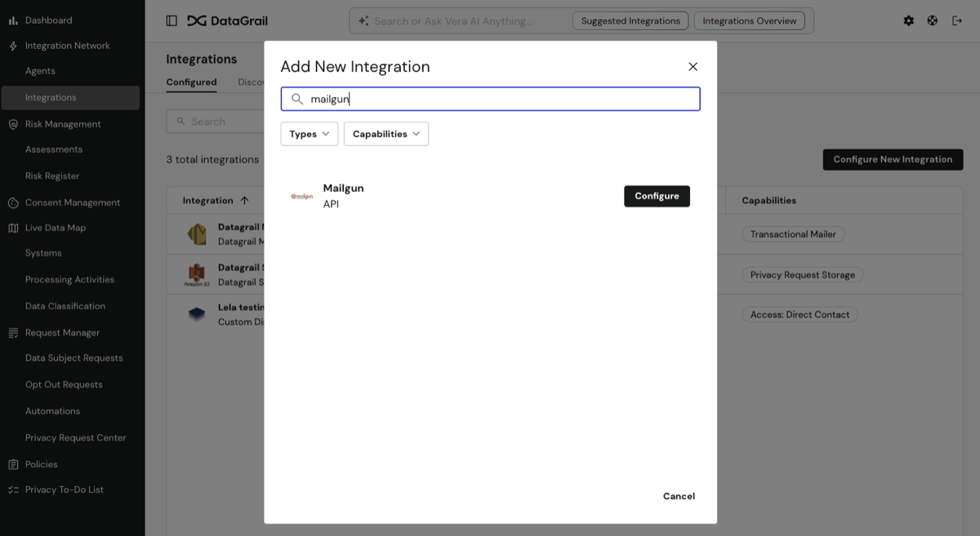Open Opt Out Requests

64,385
